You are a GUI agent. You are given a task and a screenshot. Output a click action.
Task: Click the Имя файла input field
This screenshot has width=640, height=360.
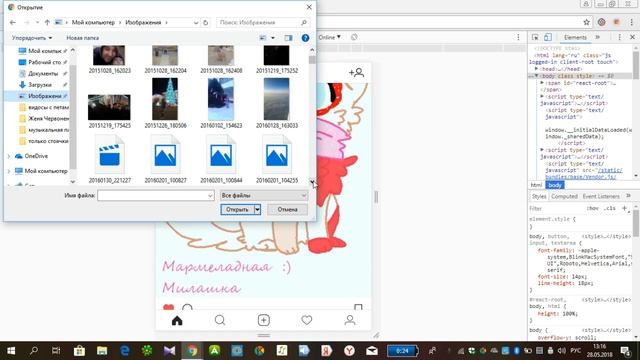[x=156, y=196]
